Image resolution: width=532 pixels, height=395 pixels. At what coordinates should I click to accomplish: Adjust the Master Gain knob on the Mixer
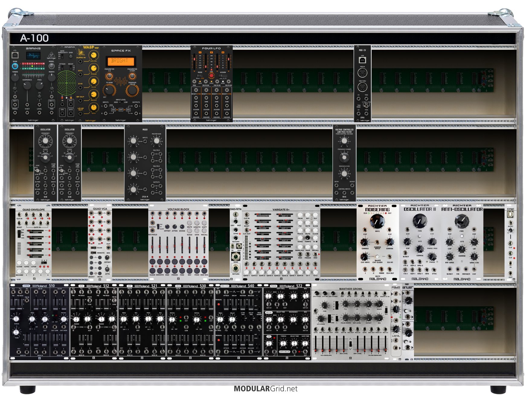click(x=156, y=141)
